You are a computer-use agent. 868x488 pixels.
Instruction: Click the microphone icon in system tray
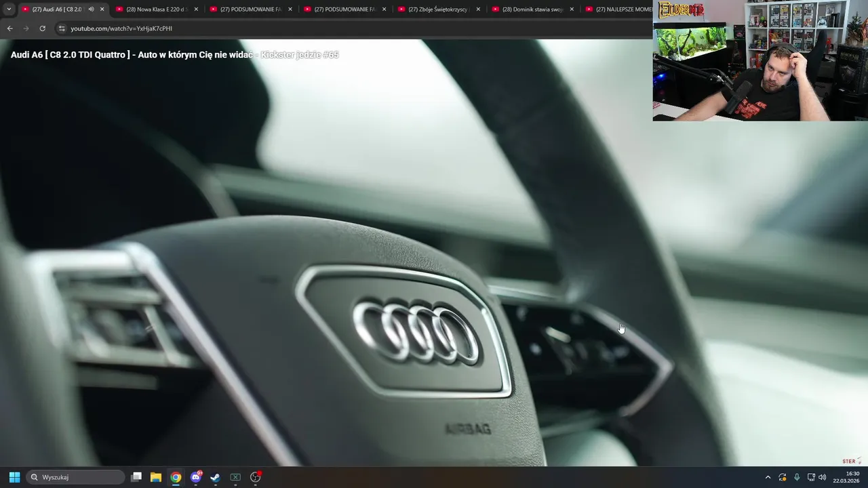(x=797, y=477)
